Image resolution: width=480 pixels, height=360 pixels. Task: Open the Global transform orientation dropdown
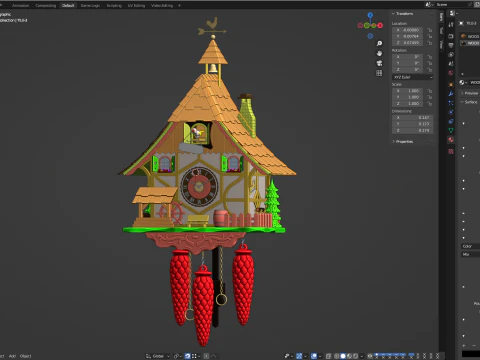point(158,356)
